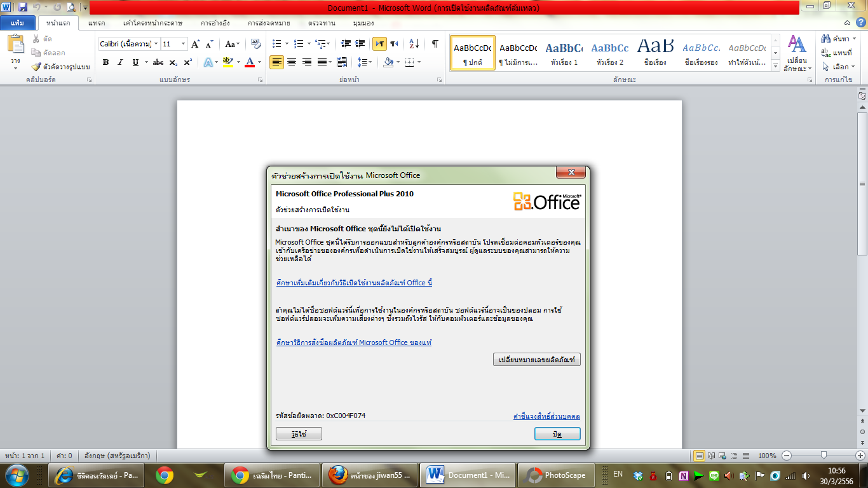Switch to the แทรก (Insert) tab
This screenshot has width=868, height=488.
[x=97, y=23]
